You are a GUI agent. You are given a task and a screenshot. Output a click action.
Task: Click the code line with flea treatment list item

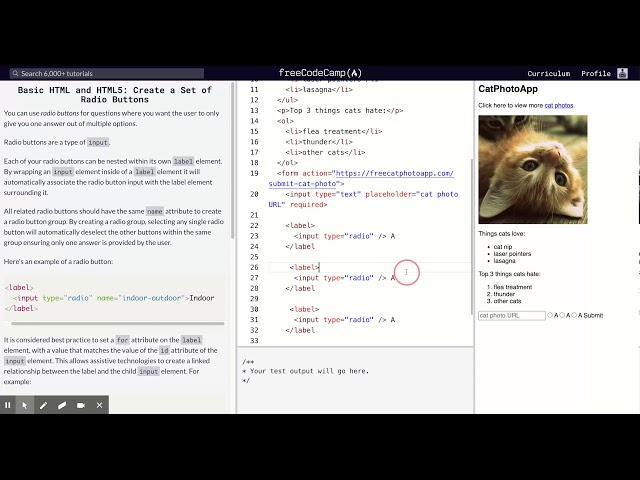(334, 131)
